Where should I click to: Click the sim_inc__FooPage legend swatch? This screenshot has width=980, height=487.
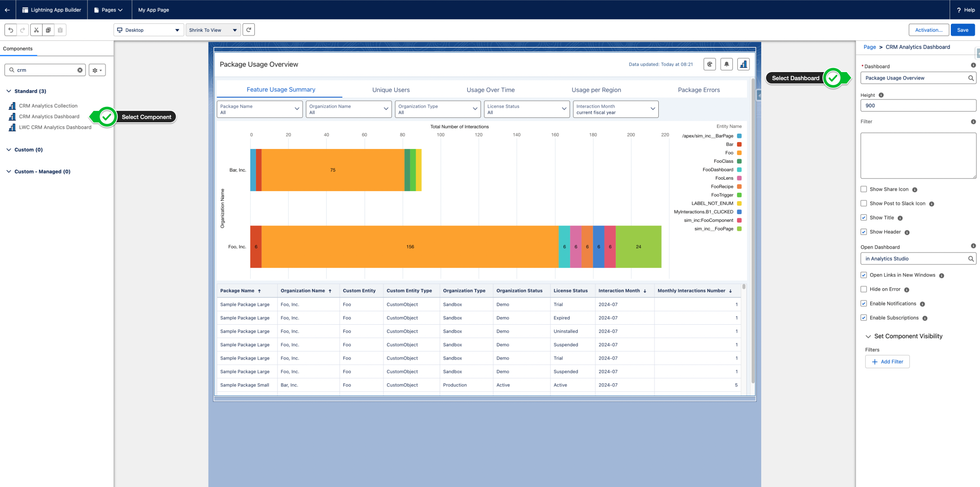(739, 229)
